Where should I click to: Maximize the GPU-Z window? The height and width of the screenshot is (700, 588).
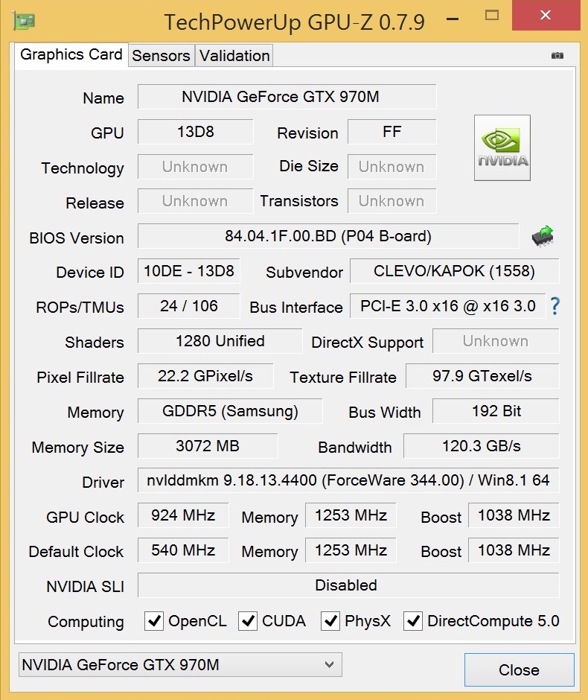coord(492,15)
